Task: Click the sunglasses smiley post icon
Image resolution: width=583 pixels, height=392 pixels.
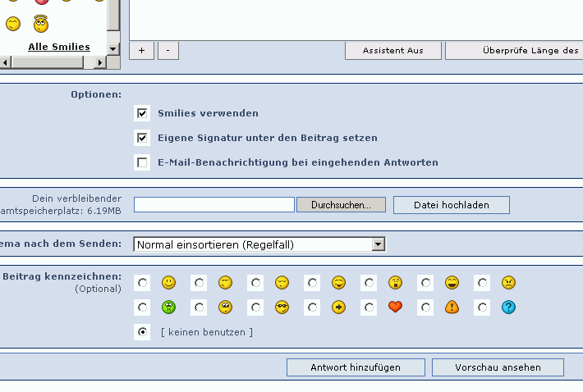Action: [x=282, y=308]
